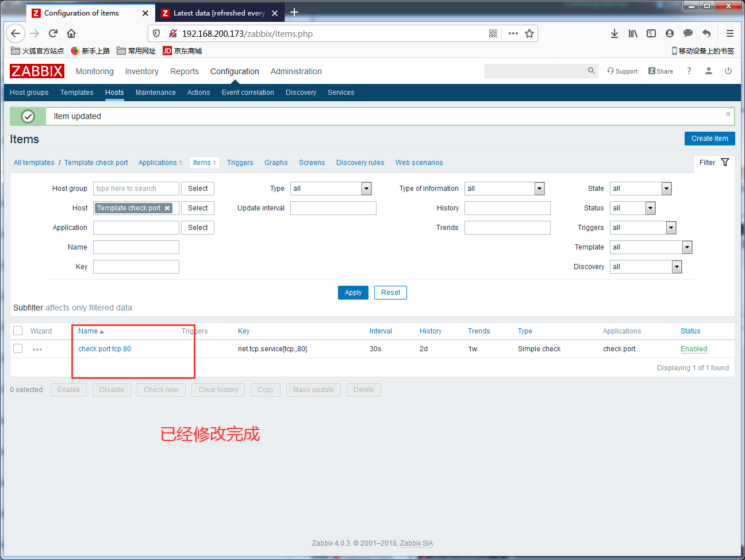
Task: Click browser back arrow button
Action: click(x=16, y=33)
